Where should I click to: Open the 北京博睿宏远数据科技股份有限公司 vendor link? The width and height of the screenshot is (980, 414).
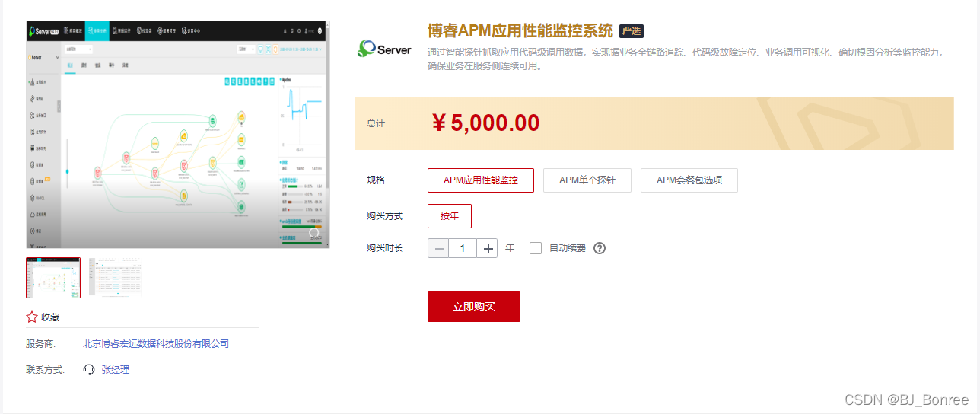pyautogui.click(x=156, y=344)
